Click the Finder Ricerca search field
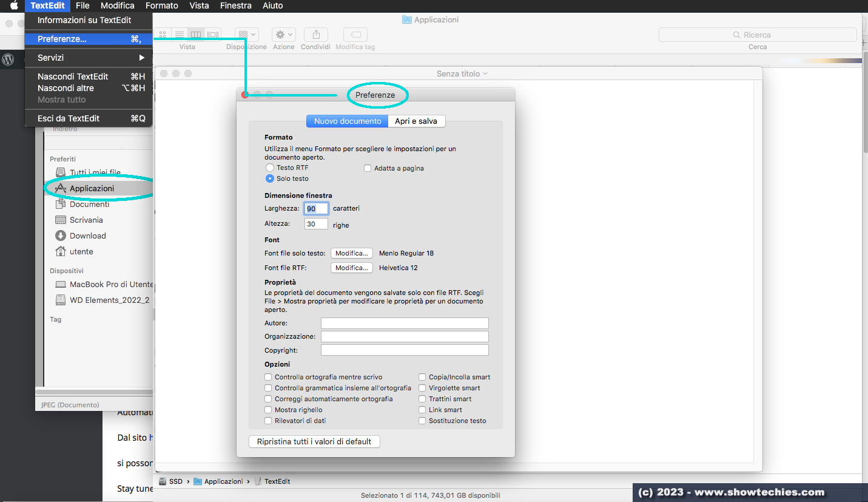Viewport: 868px width, 502px height. 758,35
